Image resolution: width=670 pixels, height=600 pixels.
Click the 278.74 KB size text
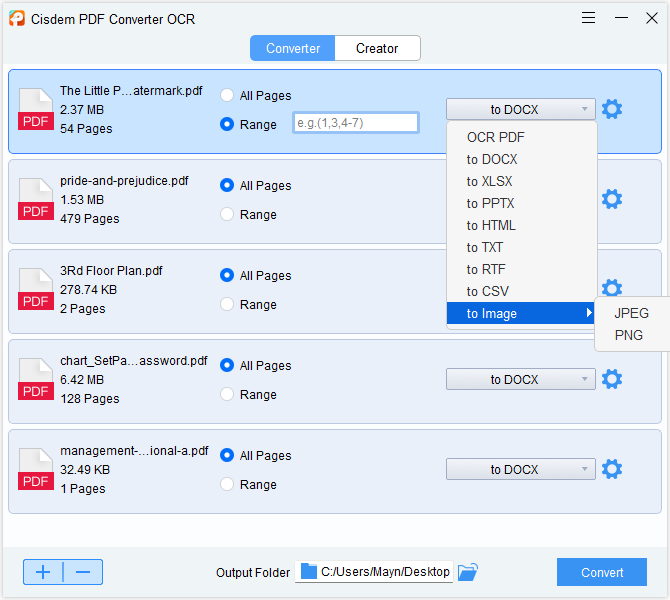tap(88, 290)
